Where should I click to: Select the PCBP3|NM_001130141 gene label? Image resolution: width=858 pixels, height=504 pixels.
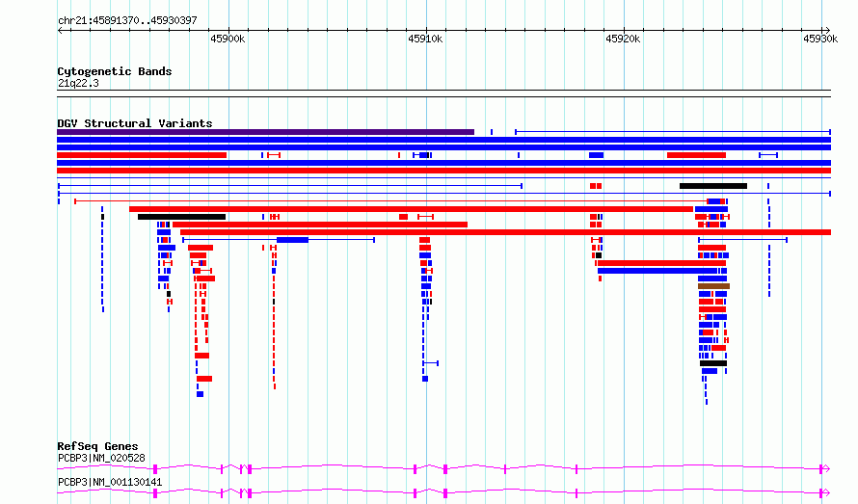click(x=110, y=482)
